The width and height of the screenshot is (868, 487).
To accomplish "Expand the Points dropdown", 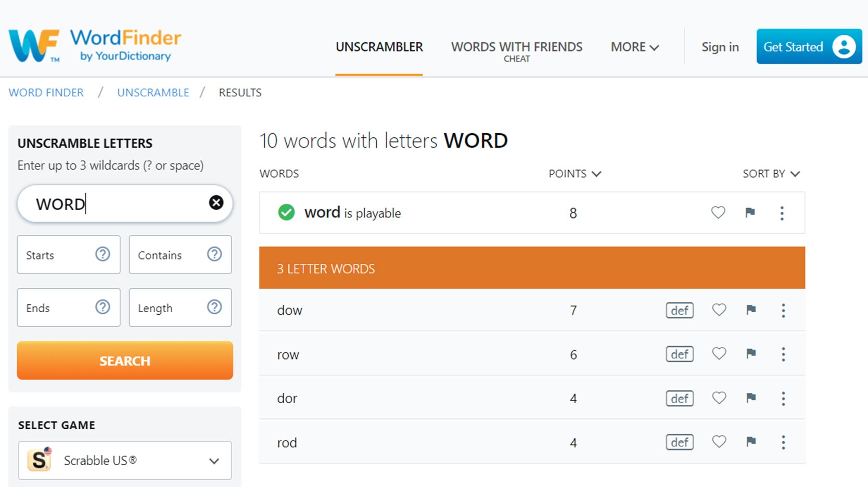I will (575, 174).
